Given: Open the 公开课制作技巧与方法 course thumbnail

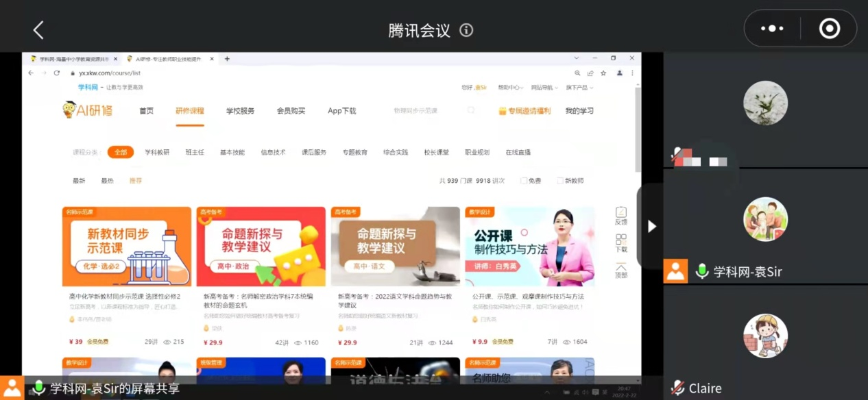Looking at the screenshot, I should (x=529, y=247).
